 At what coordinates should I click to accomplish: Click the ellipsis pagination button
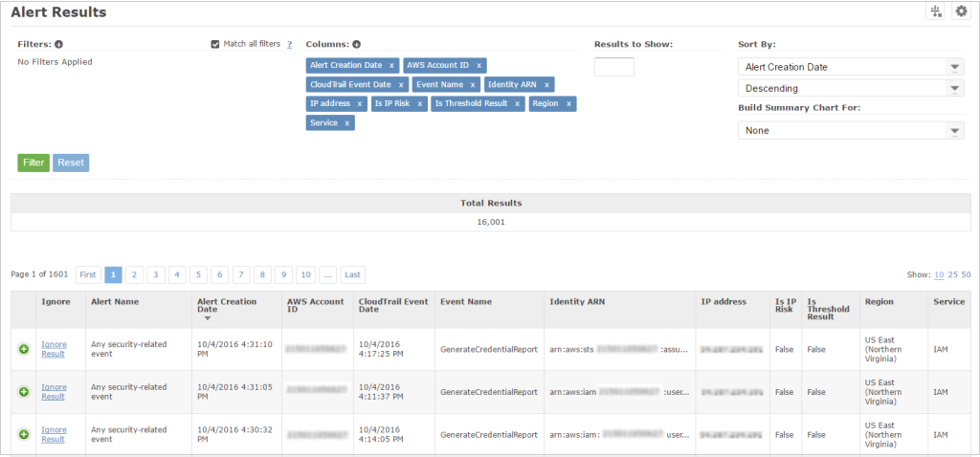[328, 274]
